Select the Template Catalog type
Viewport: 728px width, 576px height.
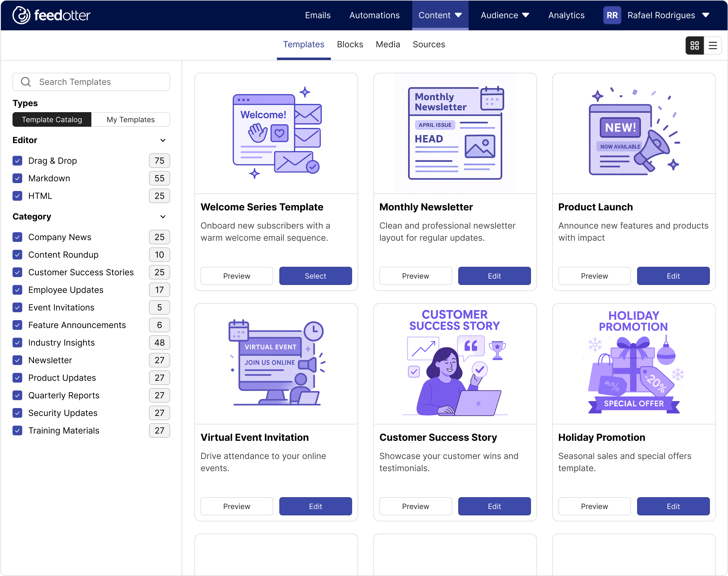click(x=52, y=120)
